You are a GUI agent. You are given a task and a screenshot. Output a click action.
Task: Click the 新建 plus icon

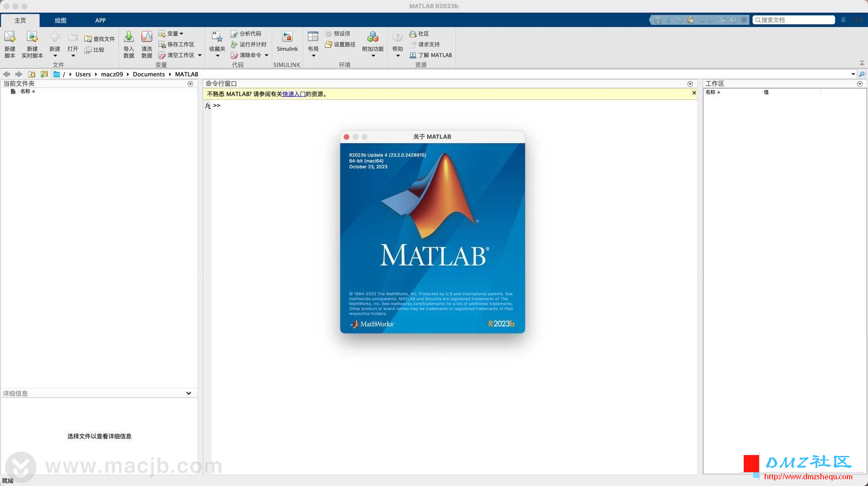55,37
